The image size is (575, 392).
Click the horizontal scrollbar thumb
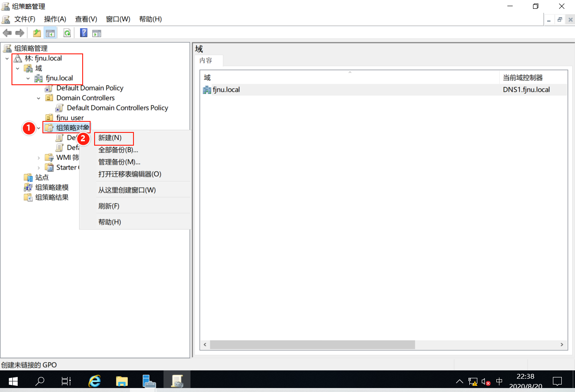(312, 345)
